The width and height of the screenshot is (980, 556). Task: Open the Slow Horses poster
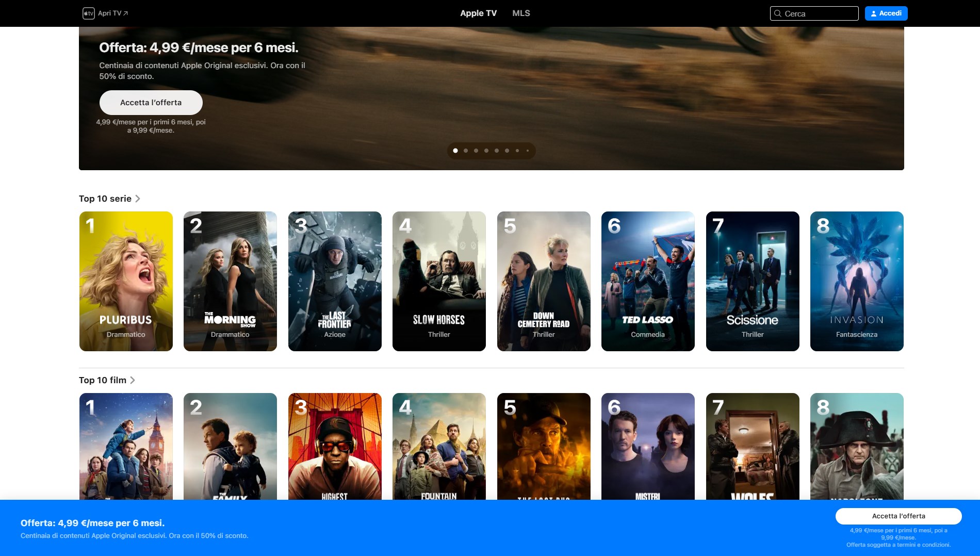coord(439,281)
